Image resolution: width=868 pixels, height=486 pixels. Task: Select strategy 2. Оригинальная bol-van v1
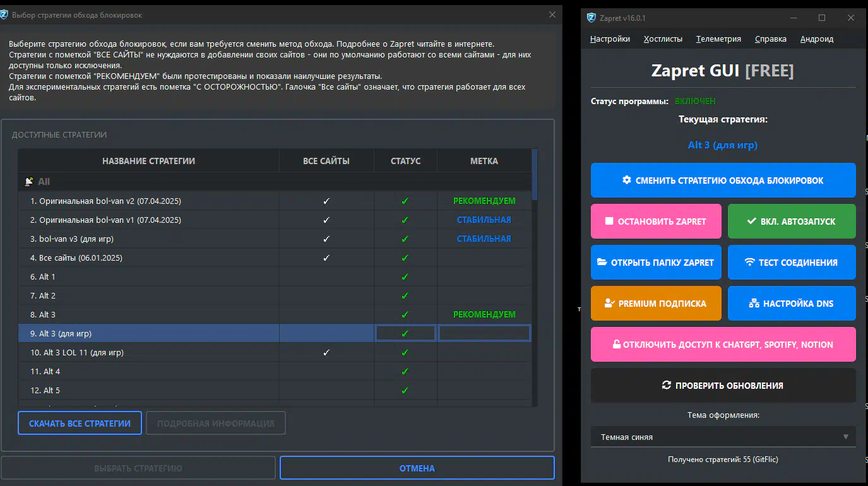[275, 220]
